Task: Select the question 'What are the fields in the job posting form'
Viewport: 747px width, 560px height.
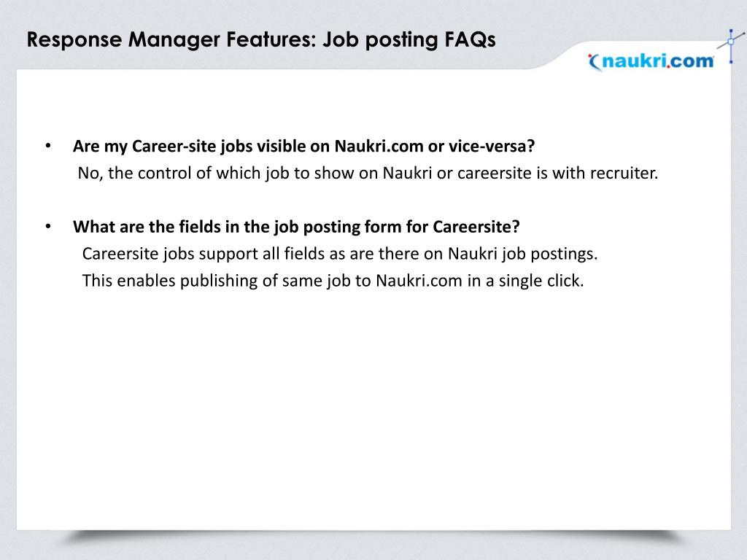Action: pyautogui.click(x=296, y=227)
